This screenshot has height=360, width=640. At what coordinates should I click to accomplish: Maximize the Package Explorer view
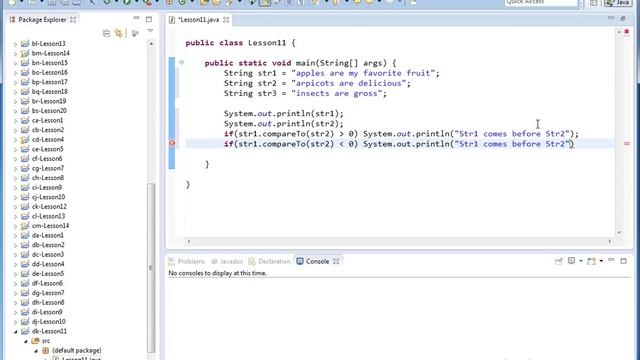[149, 19]
